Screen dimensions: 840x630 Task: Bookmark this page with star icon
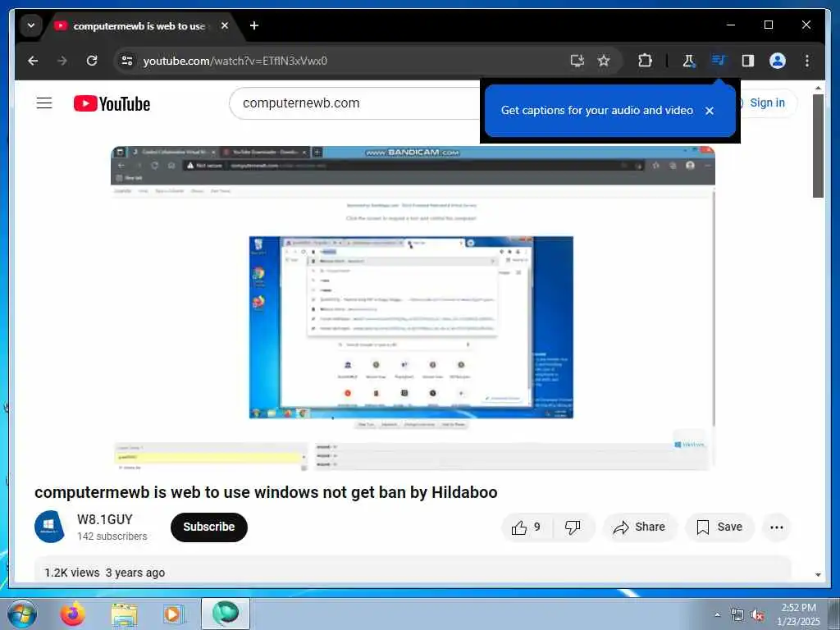(x=604, y=61)
